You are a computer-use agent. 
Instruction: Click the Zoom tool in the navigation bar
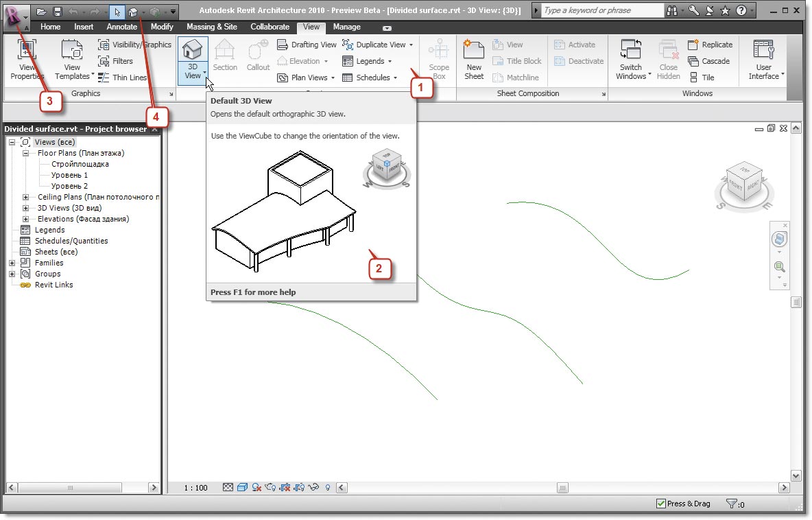coord(779,267)
